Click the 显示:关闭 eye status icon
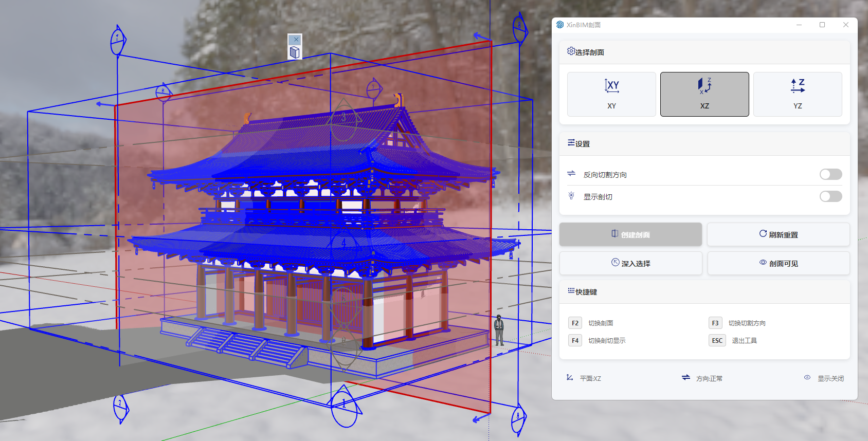Viewport: 868px width, 441px height. click(807, 378)
